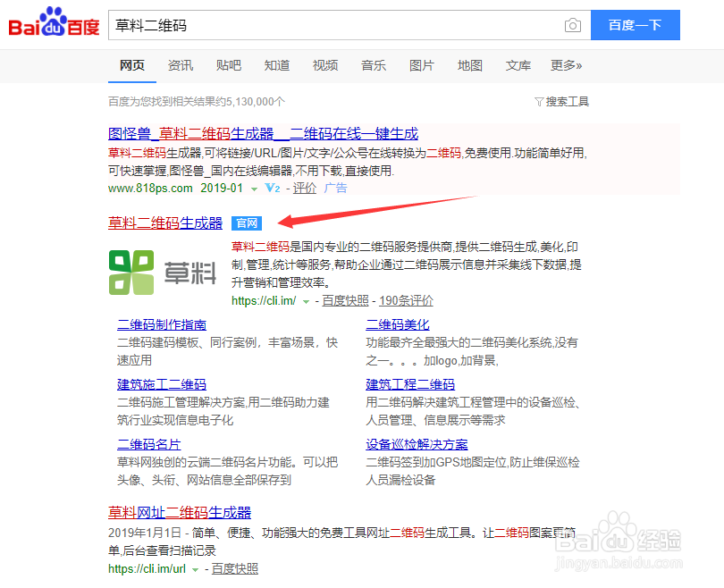Click the 用二维码解决建筑工程 description text
The width and height of the screenshot is (724, 588).
tap(473, 411)
